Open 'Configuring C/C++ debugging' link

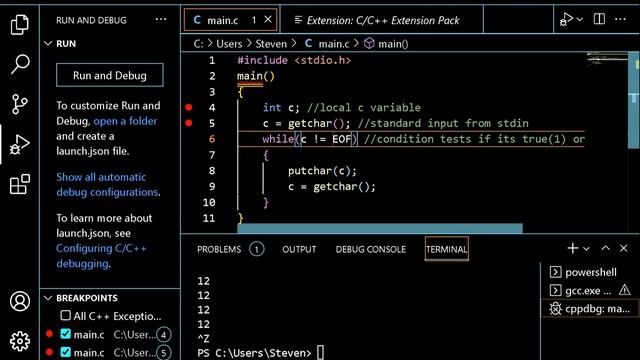pos(101,256)
